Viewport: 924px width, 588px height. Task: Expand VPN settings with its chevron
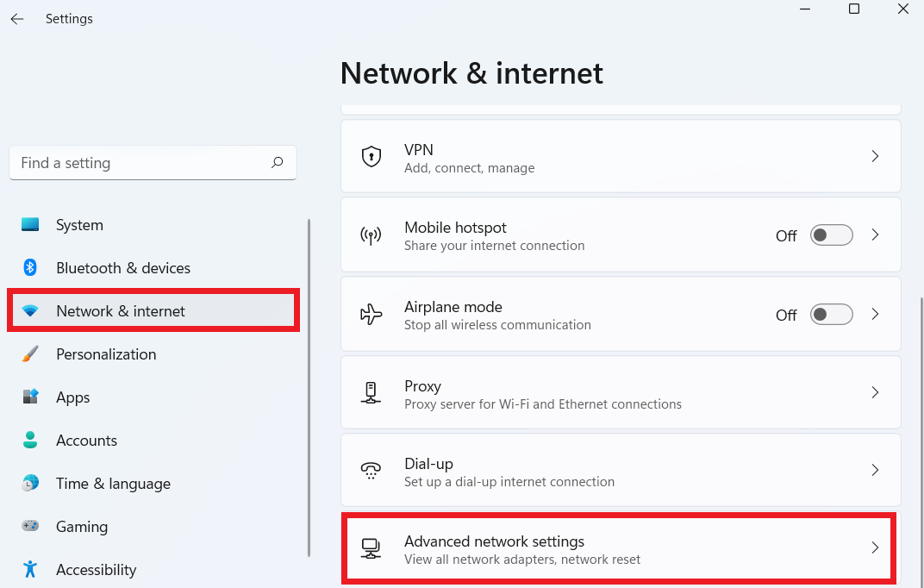875,157
